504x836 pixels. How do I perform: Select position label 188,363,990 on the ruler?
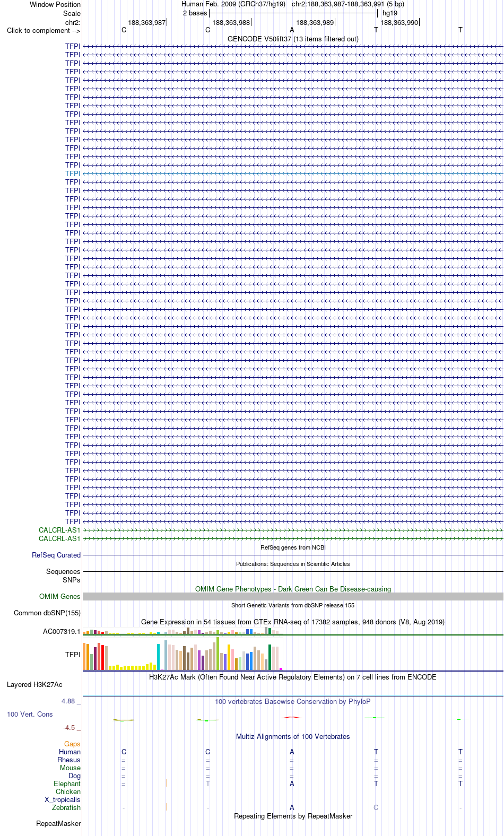[399, 22]
